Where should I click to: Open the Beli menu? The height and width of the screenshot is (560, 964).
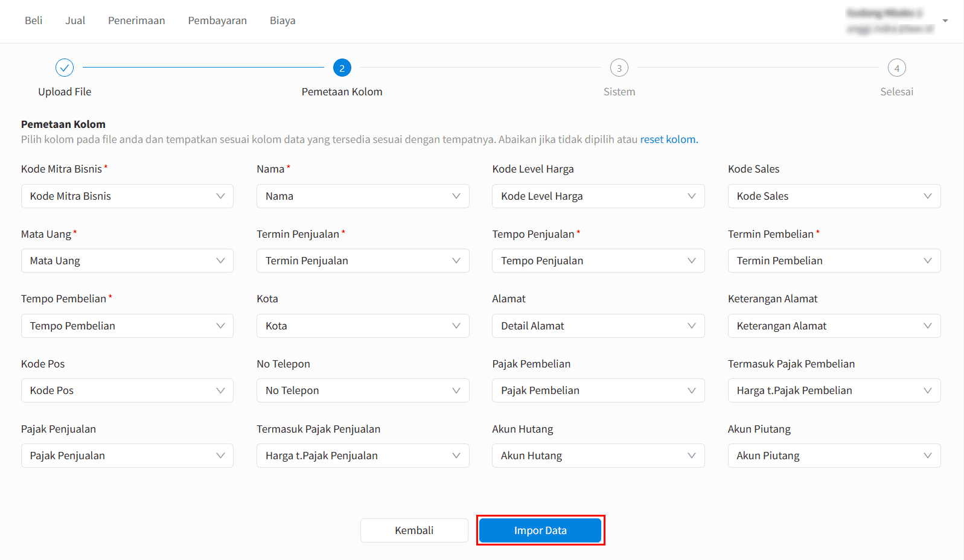34,21
